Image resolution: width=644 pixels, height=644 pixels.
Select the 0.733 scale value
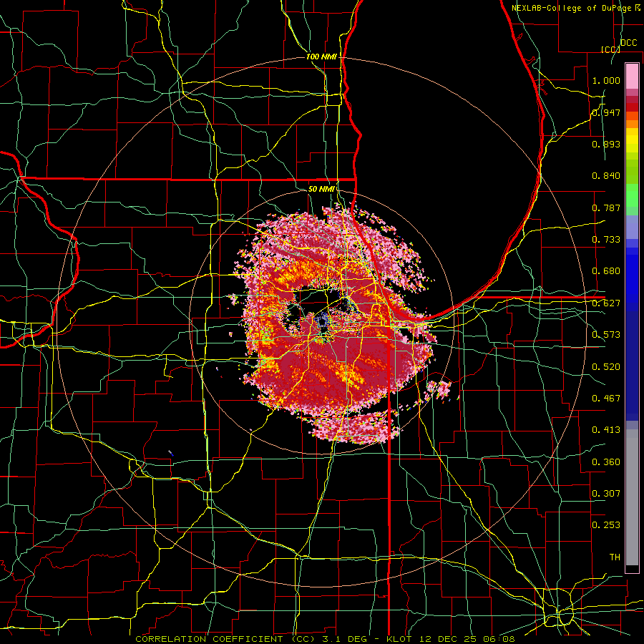click(x=606, y=240)
